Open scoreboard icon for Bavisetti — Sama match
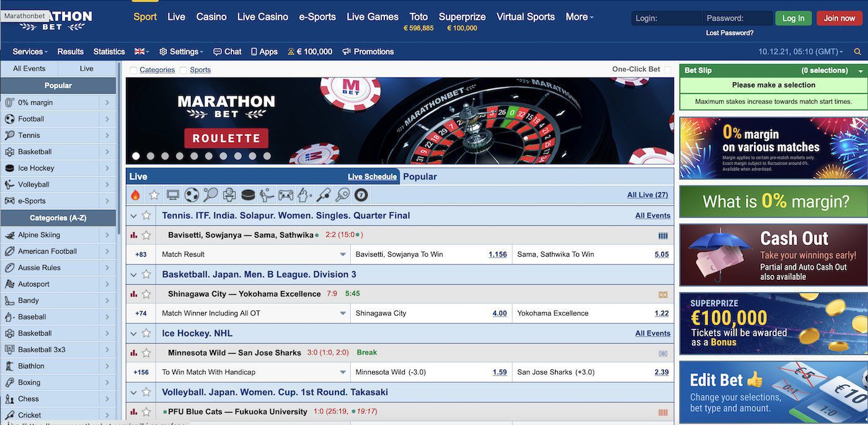The width and height of the screenshot is (868, 425). pyautogui.click(x=663, y=236)
